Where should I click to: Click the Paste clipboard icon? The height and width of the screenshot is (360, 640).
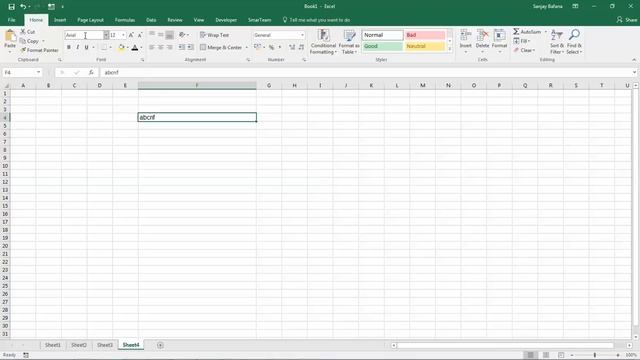(x=10, y=37)
